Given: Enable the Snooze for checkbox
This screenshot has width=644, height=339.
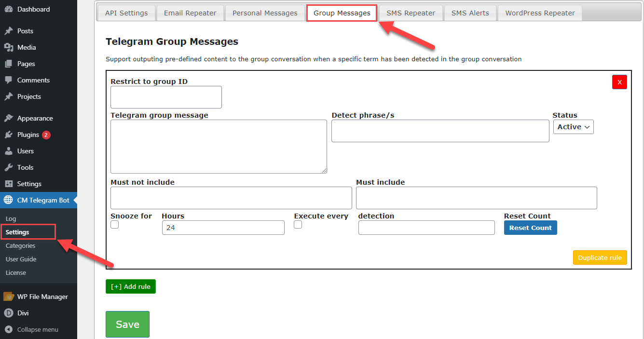Looking at the screenshot, I should (115, 225).
